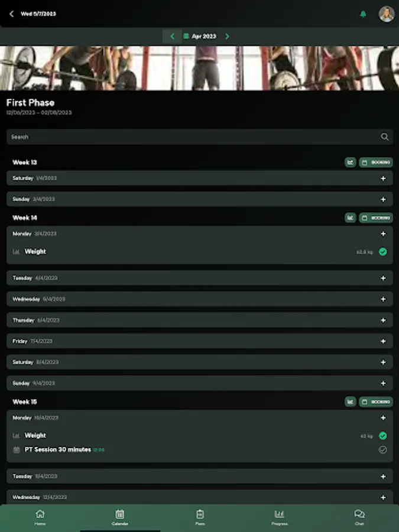
Task: Advance to next month after Apr 2023
Action: click(228, 36)
